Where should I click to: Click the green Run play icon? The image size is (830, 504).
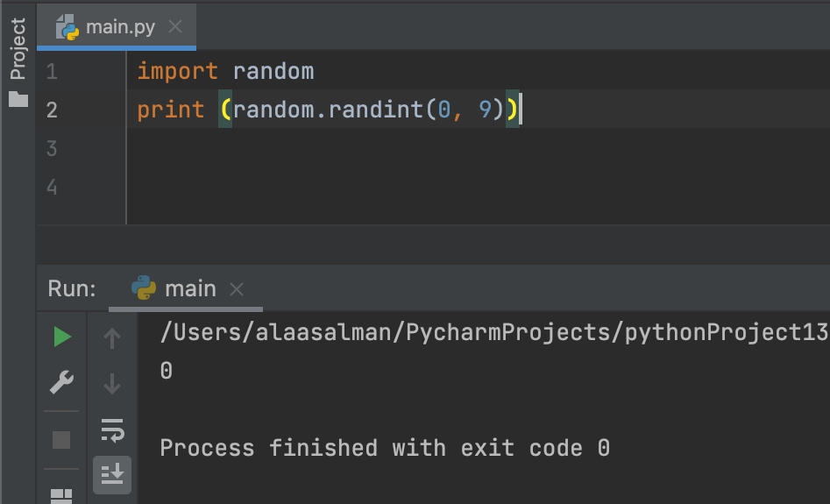coord(62,337)
